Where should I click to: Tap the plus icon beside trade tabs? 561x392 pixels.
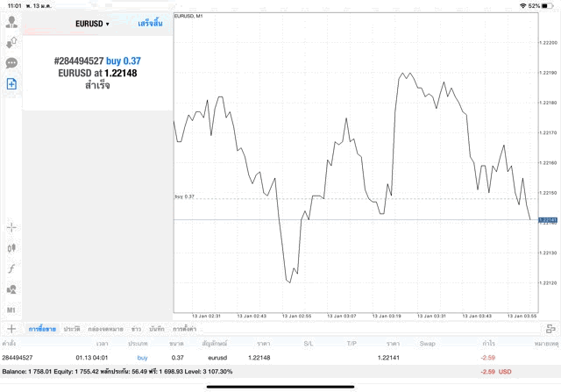pyautogui.click(x=11, y=329)
